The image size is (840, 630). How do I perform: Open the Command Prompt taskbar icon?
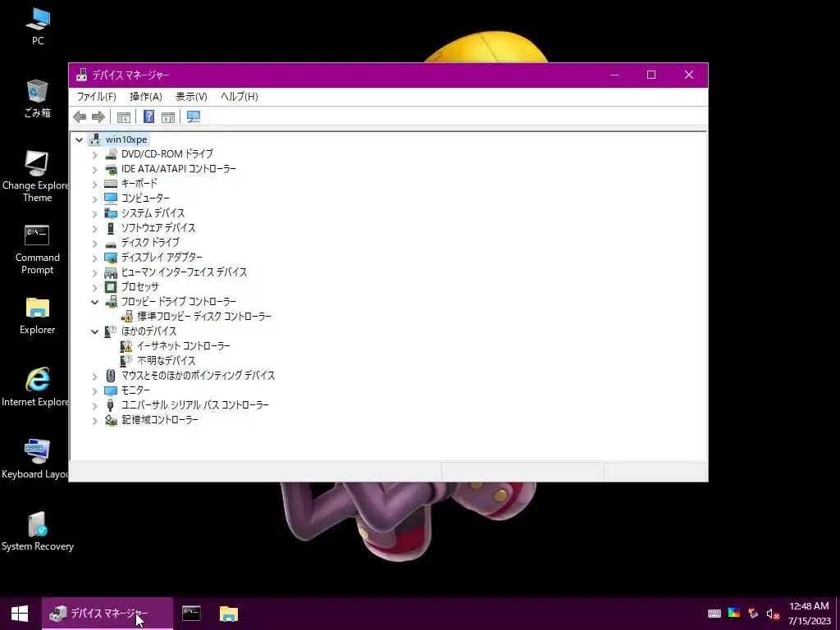[x=191, y=614]
